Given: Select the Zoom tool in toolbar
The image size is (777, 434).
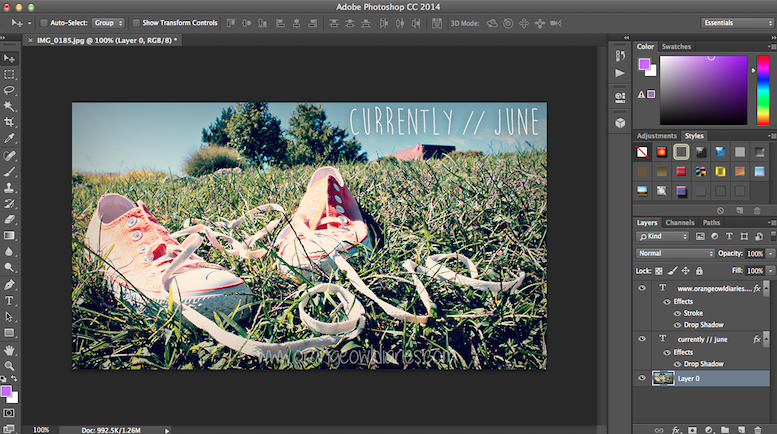Looking at the screenshot, I should click(x=10, y=365).
